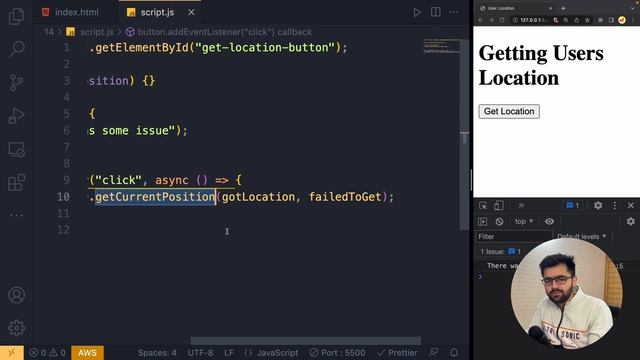Open the DevTools customize kebab menu
This screenshot has height=360, width=640.
click(615, 206)
